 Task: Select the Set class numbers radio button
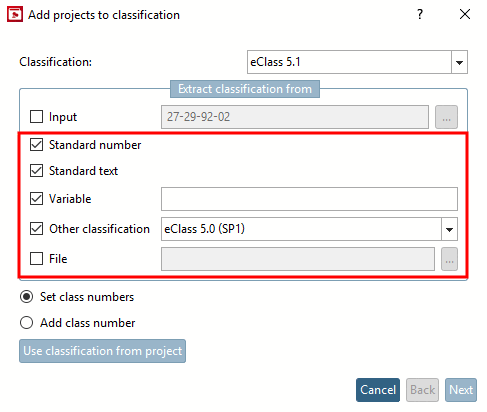click(26, 297)
